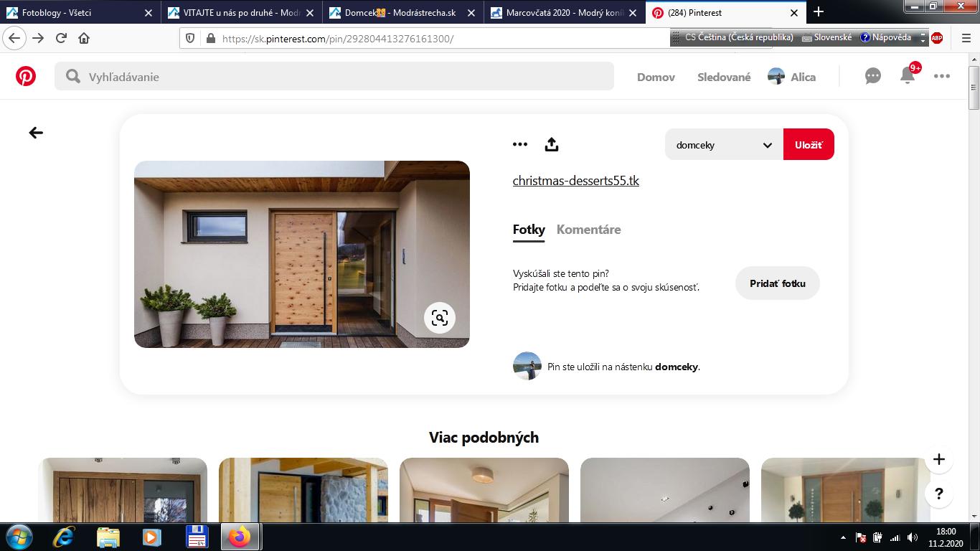Click the share pin upload icon
Image resolution: width=980 pixels, height=551 pixels.
pos(551,145)
